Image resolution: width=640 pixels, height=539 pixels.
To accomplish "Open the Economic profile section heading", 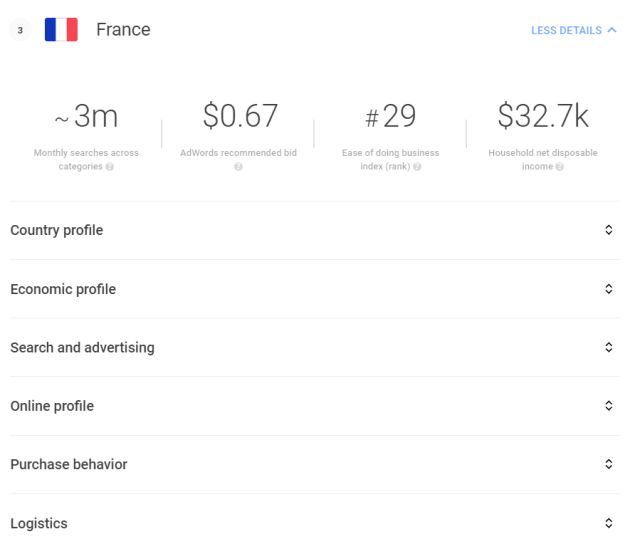I will tap(63, 289).
